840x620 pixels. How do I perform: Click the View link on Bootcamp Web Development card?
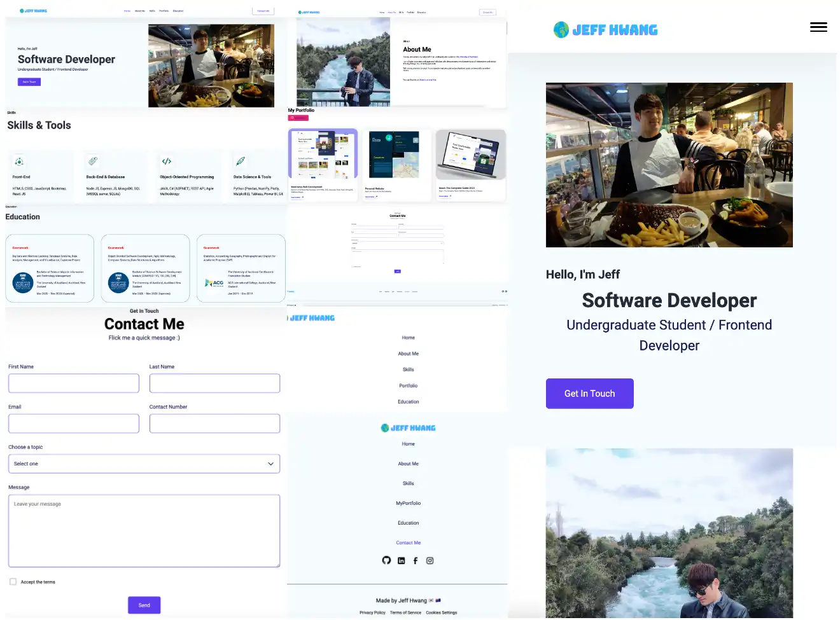(x=297, y=197)
